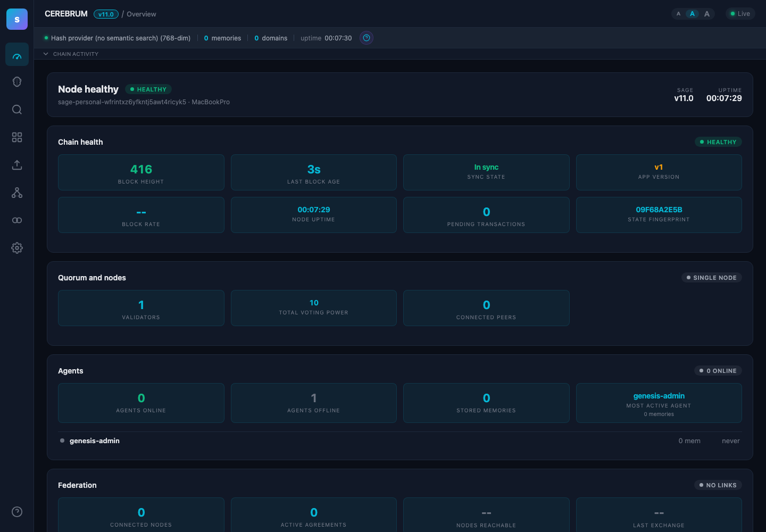Viewport: 766px width, 532px height.
Task: Open the Overview dashboard gauge icon
Action: point(17,54)
